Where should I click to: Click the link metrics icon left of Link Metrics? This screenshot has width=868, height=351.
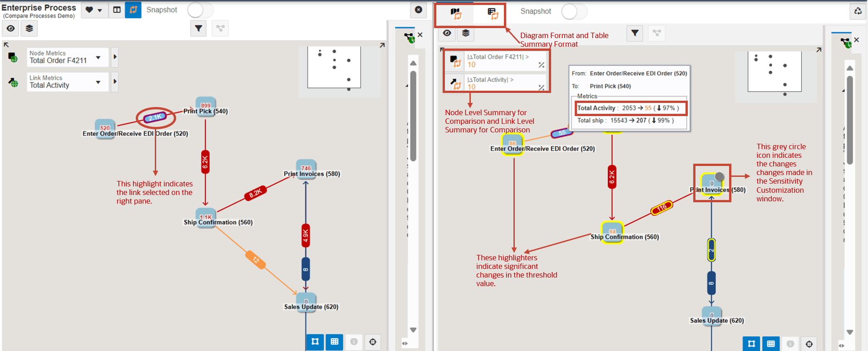coord(13,83)
